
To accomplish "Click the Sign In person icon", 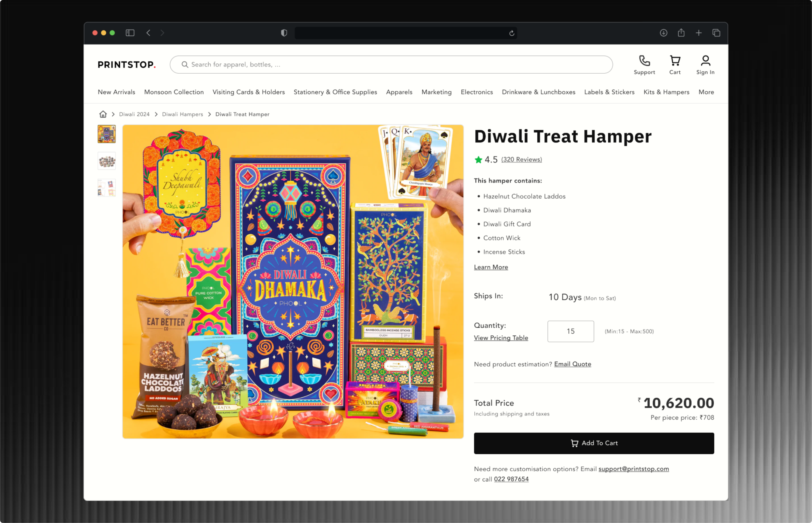I will [x=706, y=61].
